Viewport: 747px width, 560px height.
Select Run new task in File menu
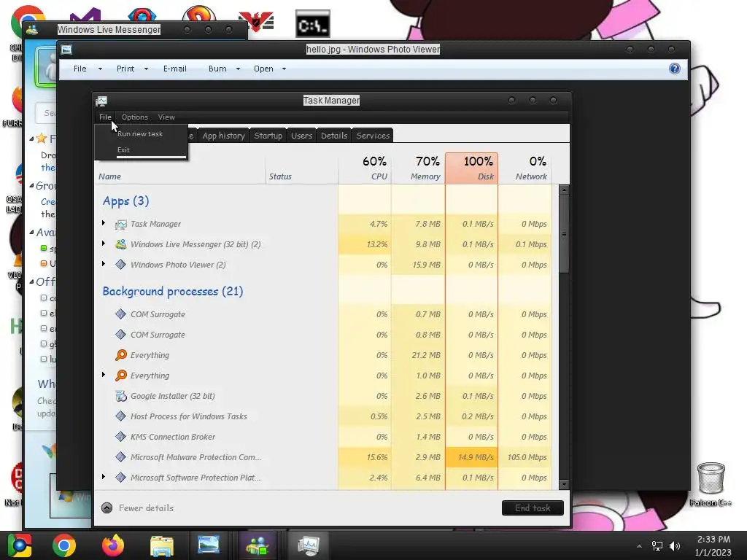[x=140, y=134]
